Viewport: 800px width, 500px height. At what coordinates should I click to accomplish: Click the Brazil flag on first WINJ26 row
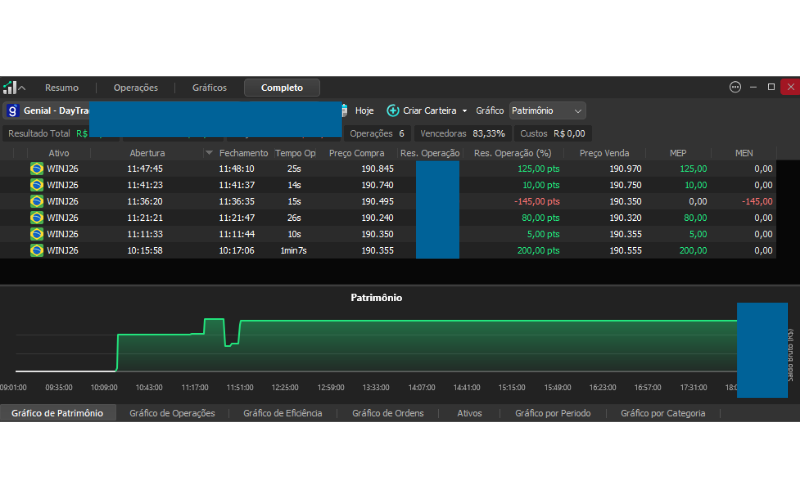(x=37, y=169)
